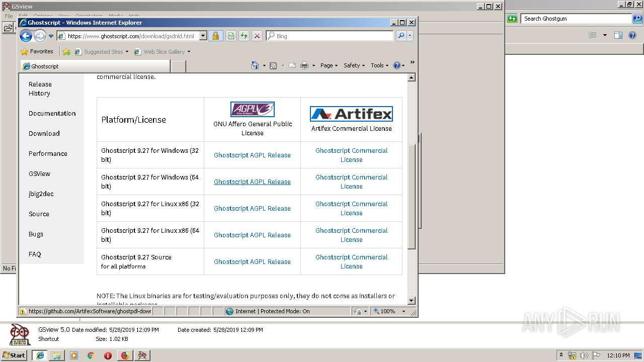The width and height of the screenshot is (644, 362).
Task: Open Chrome from the taskbar
Action: (91, 355)
